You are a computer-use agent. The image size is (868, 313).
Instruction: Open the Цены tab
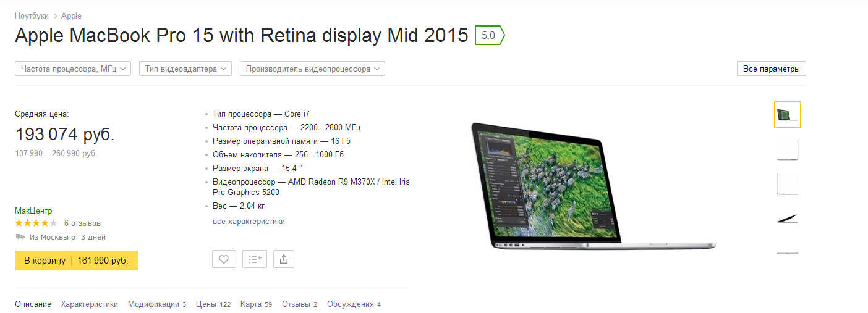[x=213, y=304]
